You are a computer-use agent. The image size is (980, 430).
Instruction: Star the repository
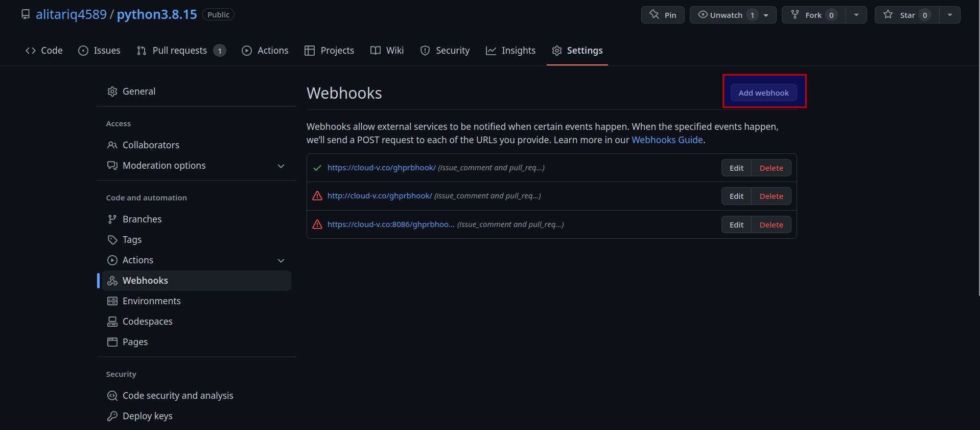coord(907,15)
